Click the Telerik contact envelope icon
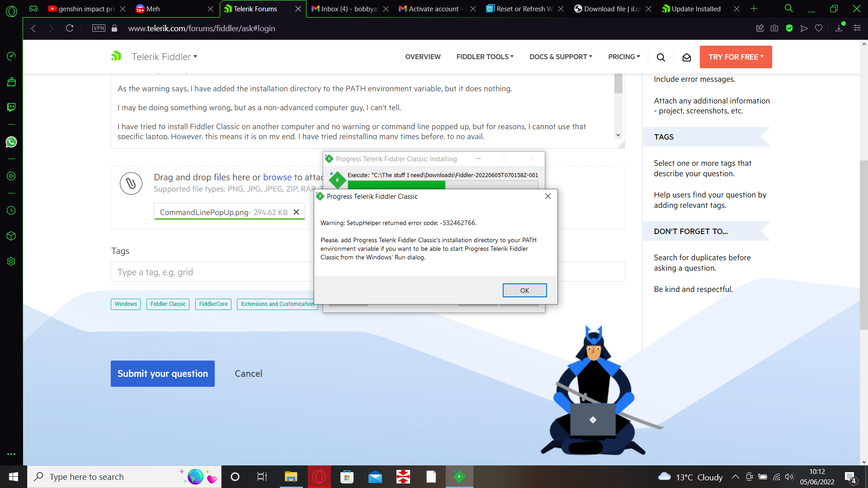This screenshot has height=488, width=868. (x=687, y=57)
